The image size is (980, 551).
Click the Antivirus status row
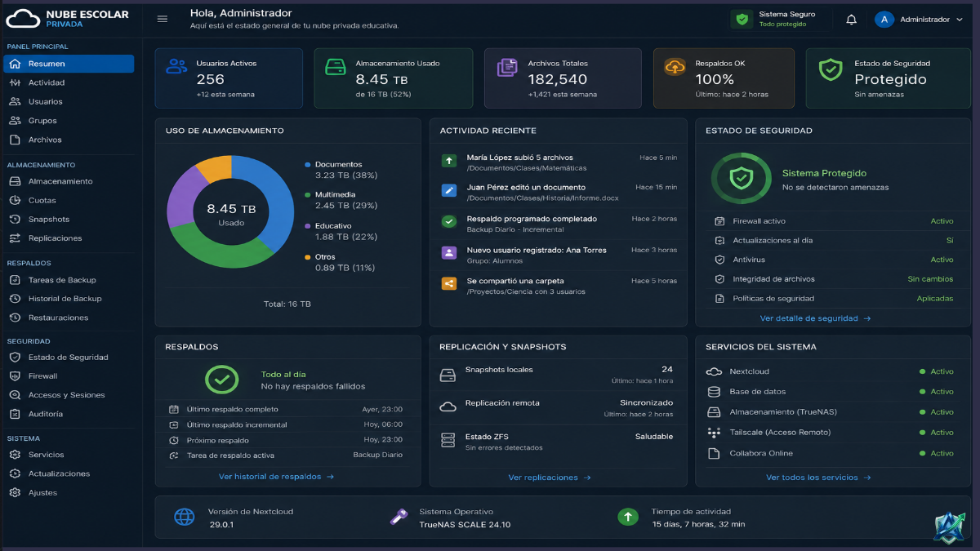(x=833, y=260)
